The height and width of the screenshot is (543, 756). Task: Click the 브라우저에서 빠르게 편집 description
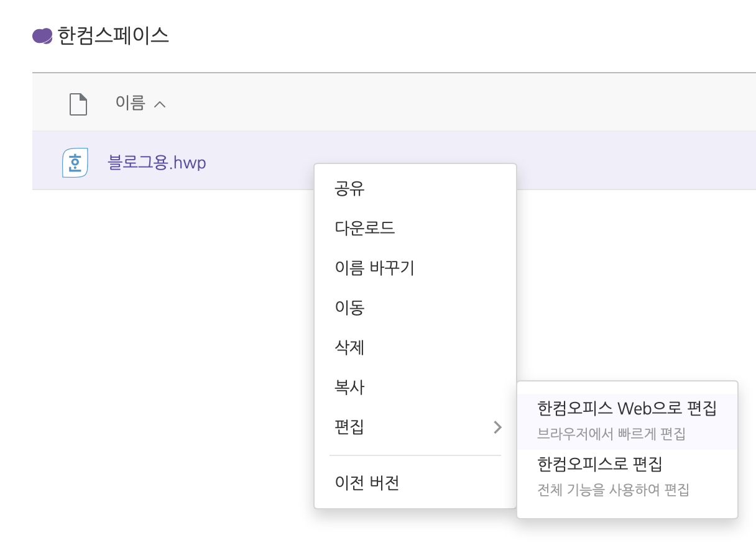pyautogui.click(x=611, y=434)
